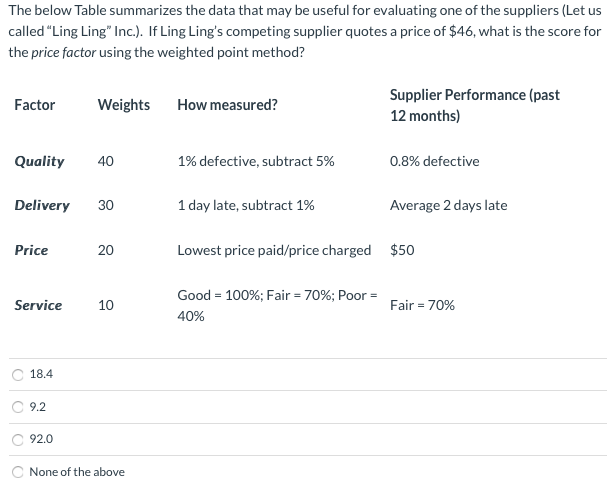Click "Lowest price paid/price charged" text
Screen dimensions: 611x497
274,250
